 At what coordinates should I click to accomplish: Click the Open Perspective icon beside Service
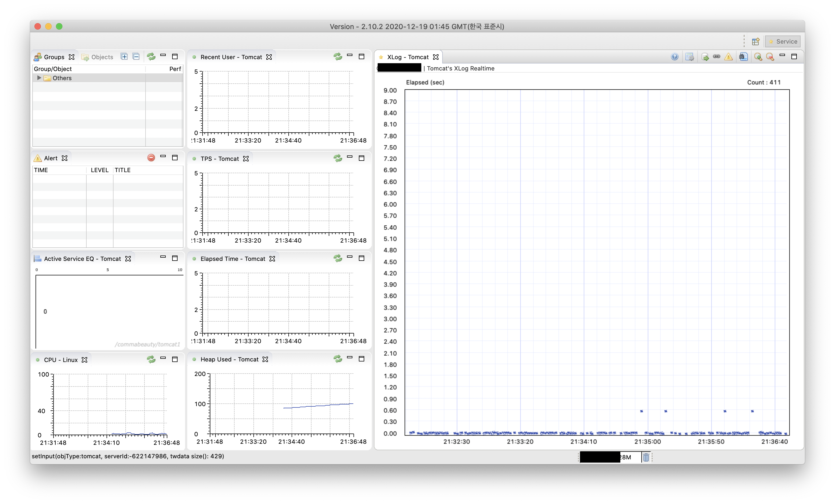(x=755, y=41)
